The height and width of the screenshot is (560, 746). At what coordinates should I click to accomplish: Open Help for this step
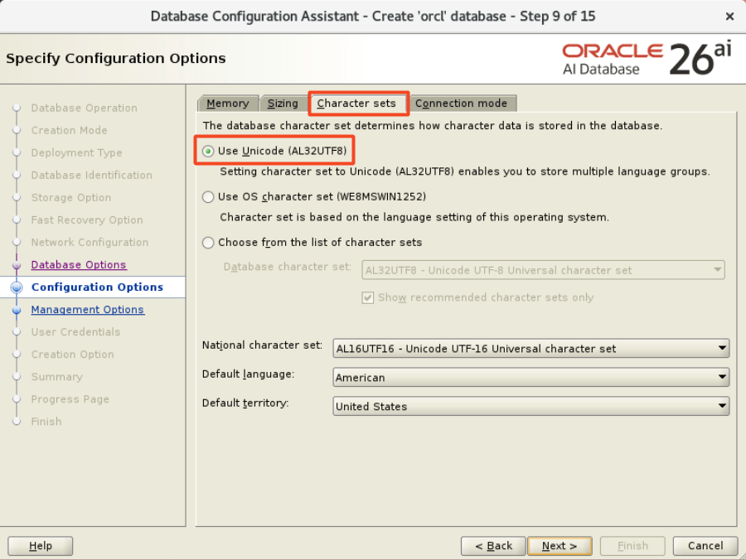[x=40, y=546]
